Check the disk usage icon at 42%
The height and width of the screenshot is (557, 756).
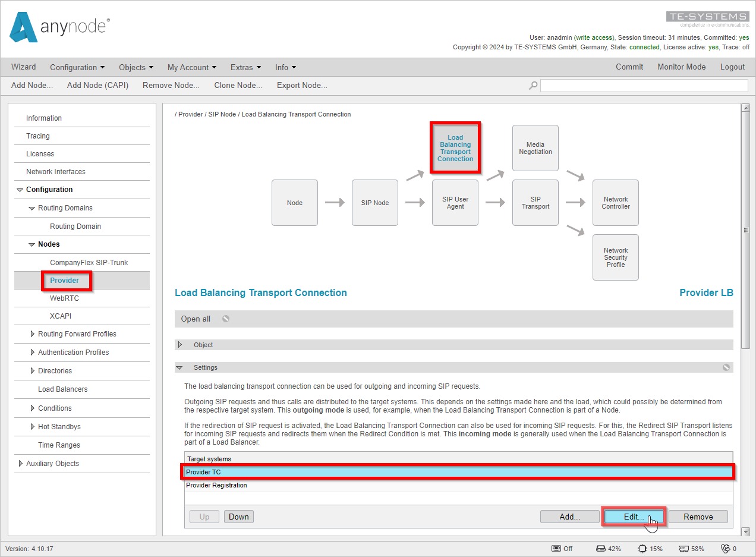(600, 548)
